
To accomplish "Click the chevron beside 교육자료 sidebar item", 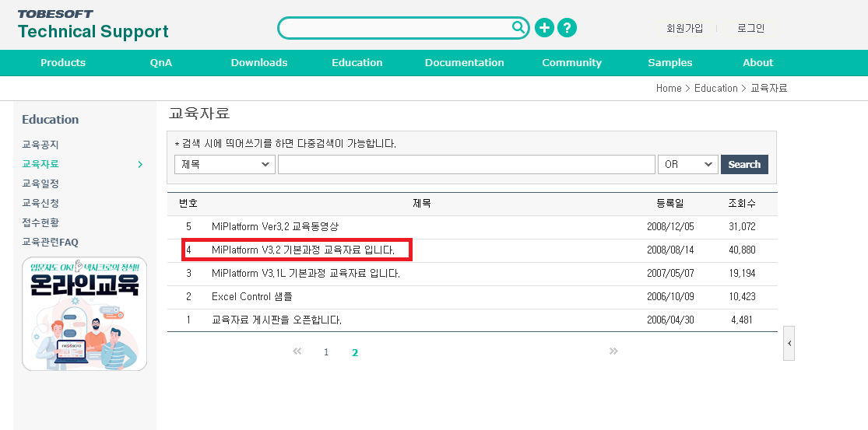I will pos(140,164).
